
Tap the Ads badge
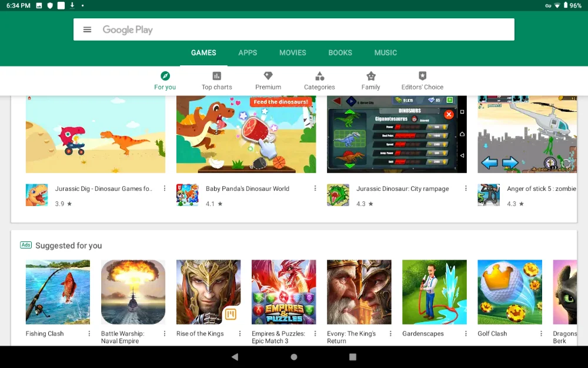pyautogui.click(x=26, y=245)
